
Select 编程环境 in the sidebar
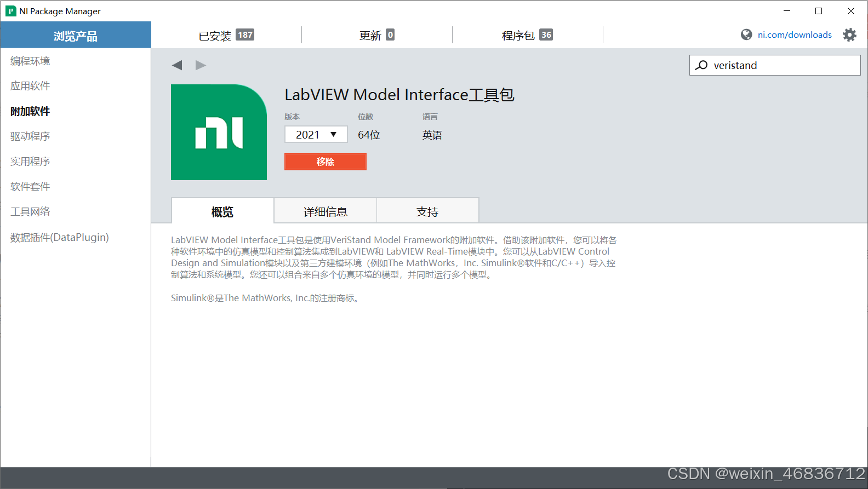pos(30,61)
